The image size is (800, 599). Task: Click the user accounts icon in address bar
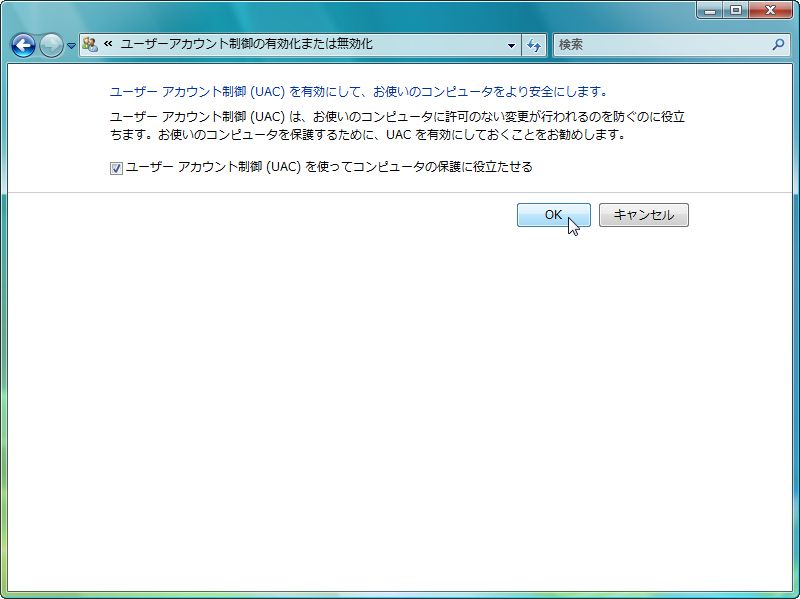tap(90, 44)
